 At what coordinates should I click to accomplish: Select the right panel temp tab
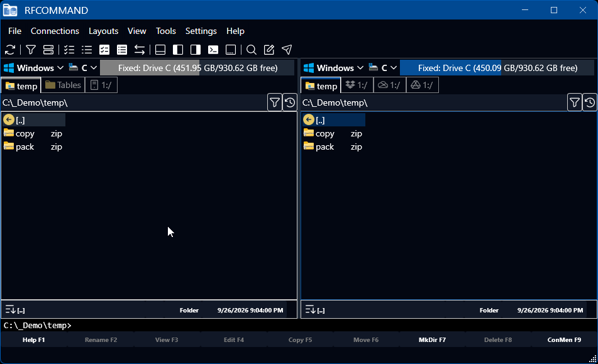tap(321, 85)
